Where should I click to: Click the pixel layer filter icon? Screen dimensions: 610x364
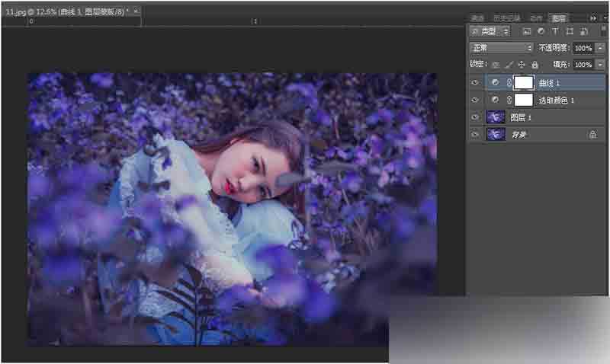526,31
